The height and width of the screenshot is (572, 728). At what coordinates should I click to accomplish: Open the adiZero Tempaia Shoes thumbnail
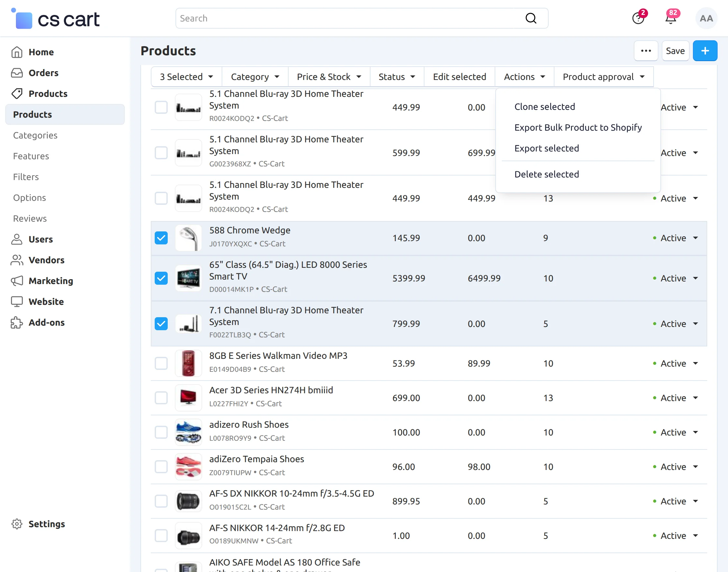point(188,466)
